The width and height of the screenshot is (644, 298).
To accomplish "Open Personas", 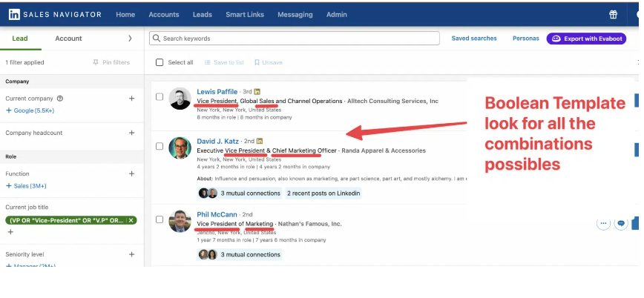I will [526, 38].
